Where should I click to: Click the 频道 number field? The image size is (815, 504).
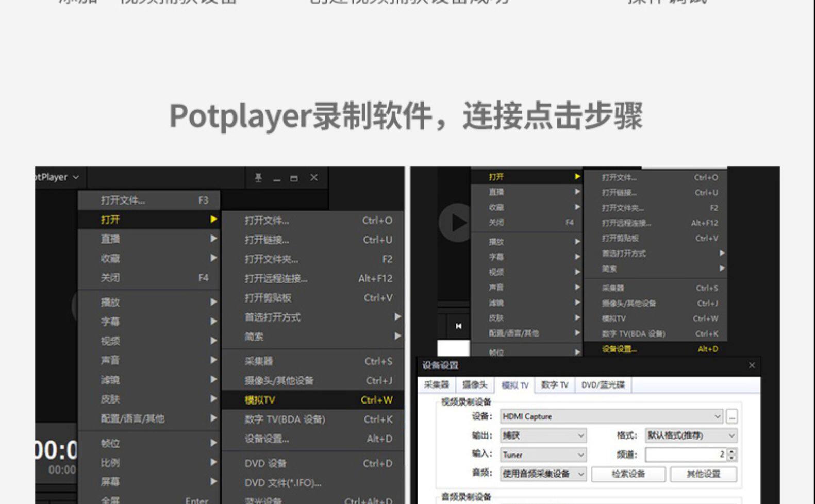686,455
